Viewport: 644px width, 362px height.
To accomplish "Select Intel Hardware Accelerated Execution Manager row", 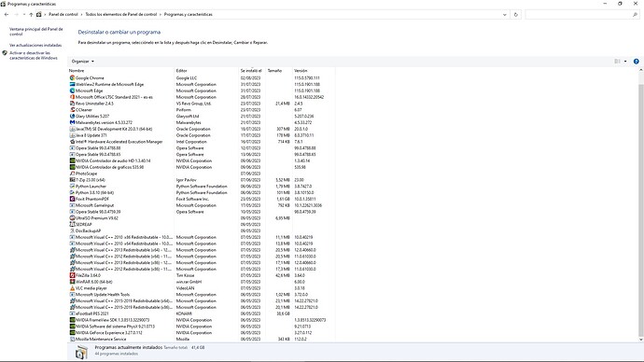I will [x=202, y=142].
